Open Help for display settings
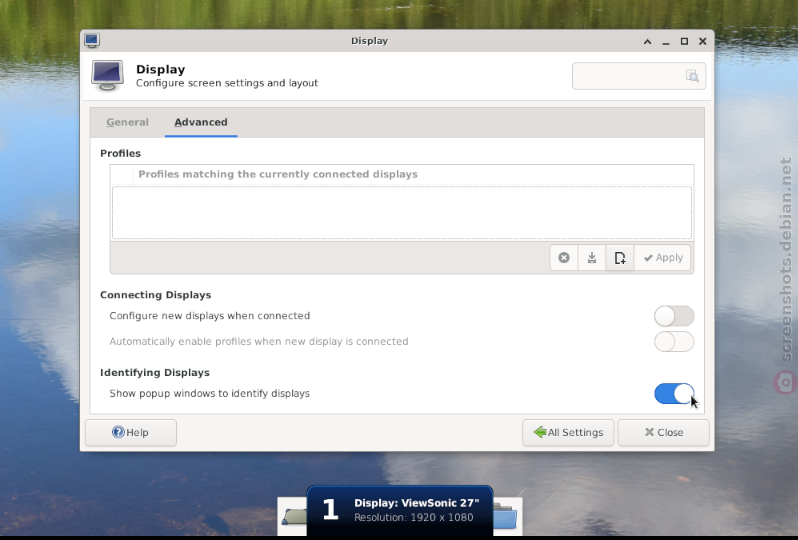 [131, 433]
